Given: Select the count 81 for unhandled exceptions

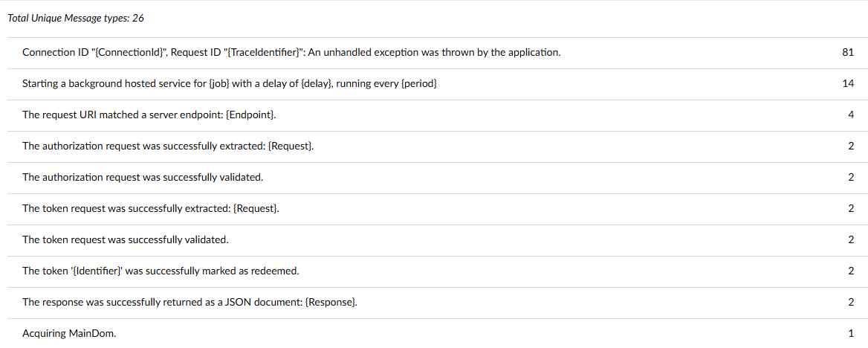Looking at the screenshot, I should coord(848,53).
